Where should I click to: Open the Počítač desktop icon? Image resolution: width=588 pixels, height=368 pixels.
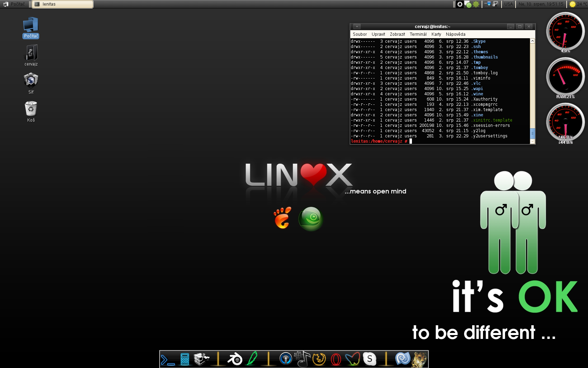coord(31,27)
